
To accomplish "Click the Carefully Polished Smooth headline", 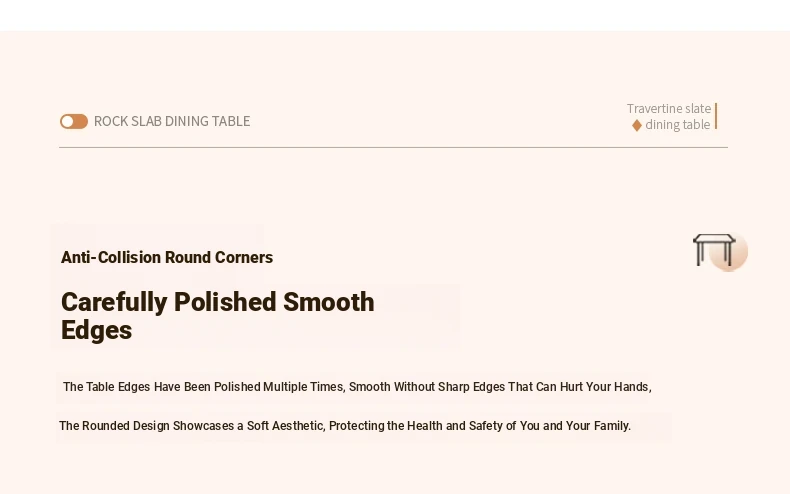I will click(x=218, y=302).
